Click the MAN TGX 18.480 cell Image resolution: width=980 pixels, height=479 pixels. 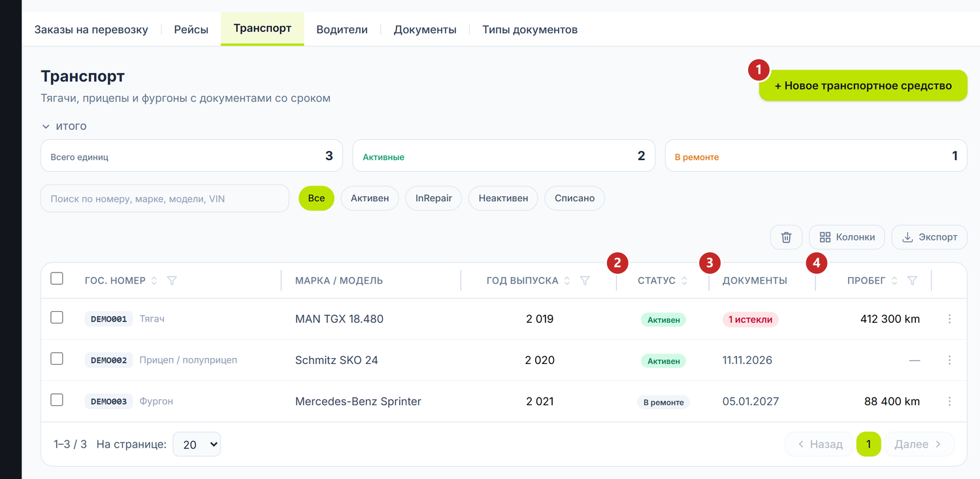click(x=339, y=319)
